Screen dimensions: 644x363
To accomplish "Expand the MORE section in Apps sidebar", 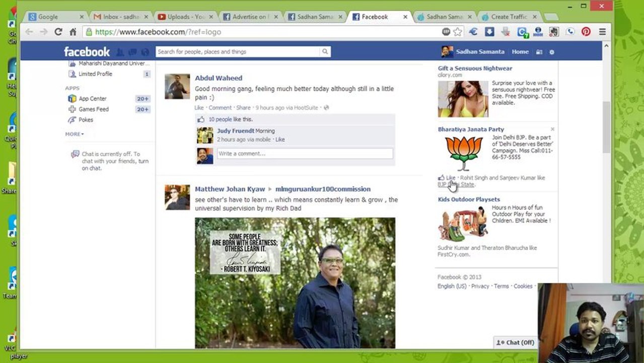I will point(75,134).
